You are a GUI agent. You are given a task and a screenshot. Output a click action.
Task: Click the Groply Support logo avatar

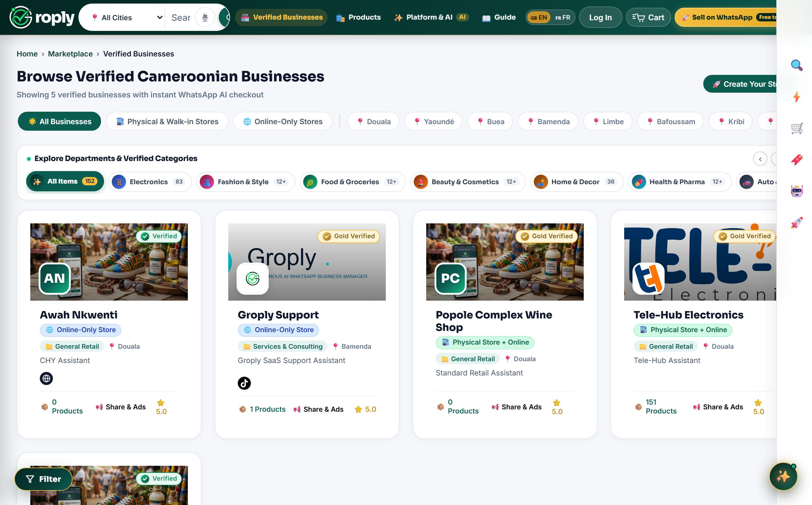coord(253,278)
